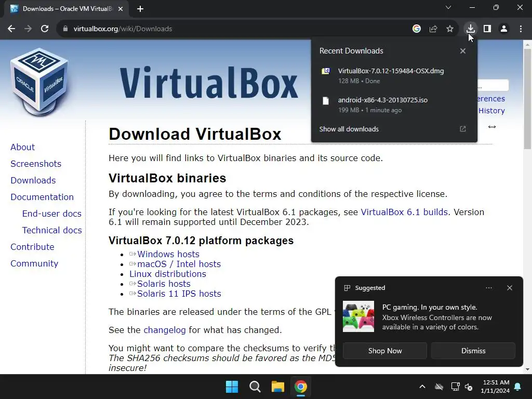Show all downloads
Image resolution: width=532 pixels, height=399 pixels.
[349, 129]
